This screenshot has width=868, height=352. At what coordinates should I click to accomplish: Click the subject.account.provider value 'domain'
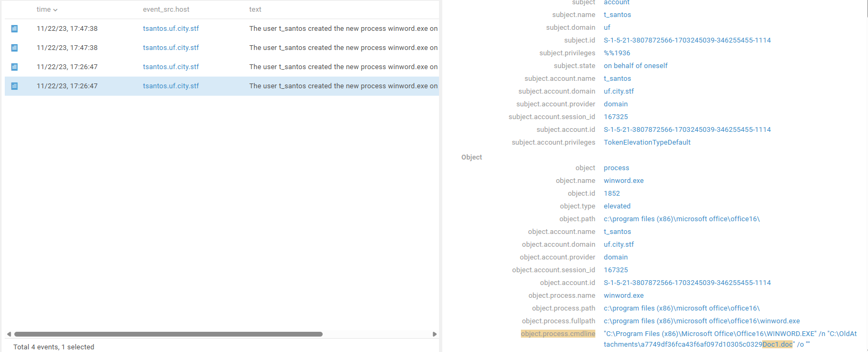click(x=616, y=104)
